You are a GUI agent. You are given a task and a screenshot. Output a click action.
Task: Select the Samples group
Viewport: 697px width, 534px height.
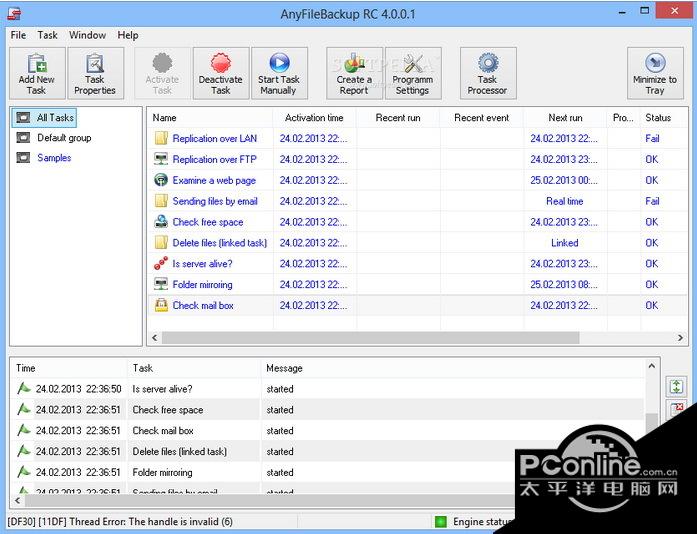pyautogui.click(x=54, y=158)
